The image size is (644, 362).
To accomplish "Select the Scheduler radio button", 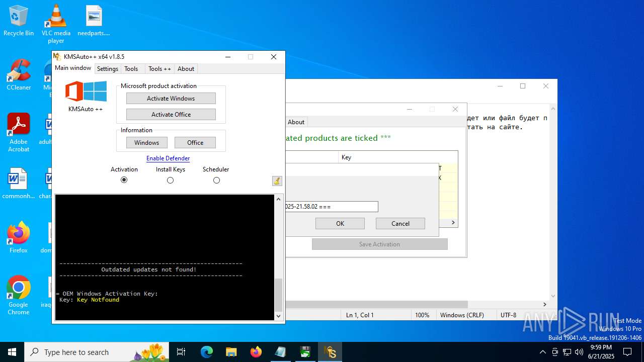I will [x=216, y=180].
